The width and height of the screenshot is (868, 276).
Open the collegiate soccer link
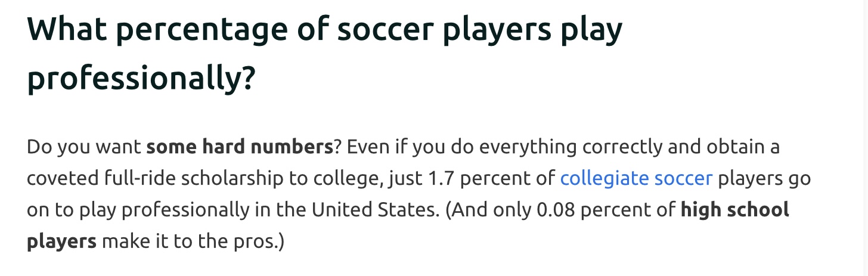tap(636, 178)
